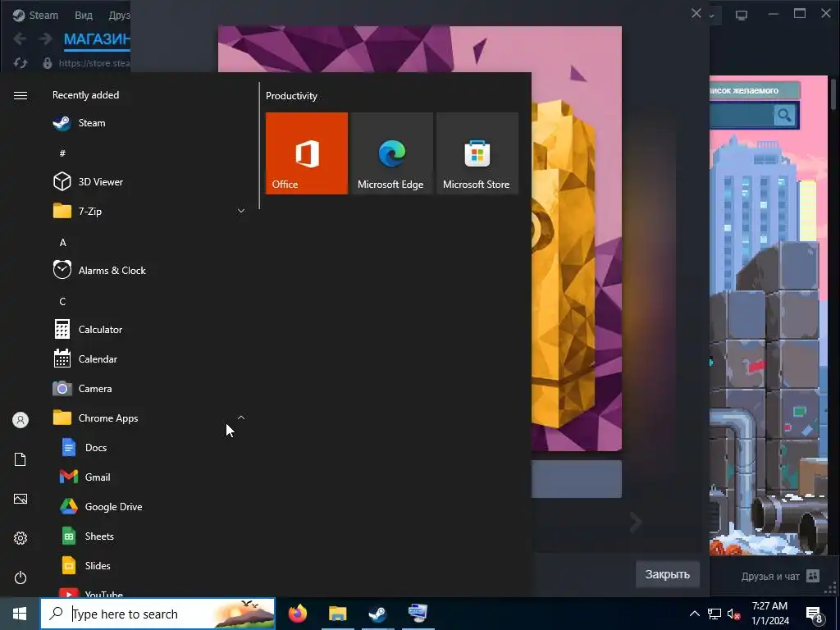The height and width of the screenshot is (630, 840).
Task: Expand Start menu hamburger navigation
Action: click(21, 95)
